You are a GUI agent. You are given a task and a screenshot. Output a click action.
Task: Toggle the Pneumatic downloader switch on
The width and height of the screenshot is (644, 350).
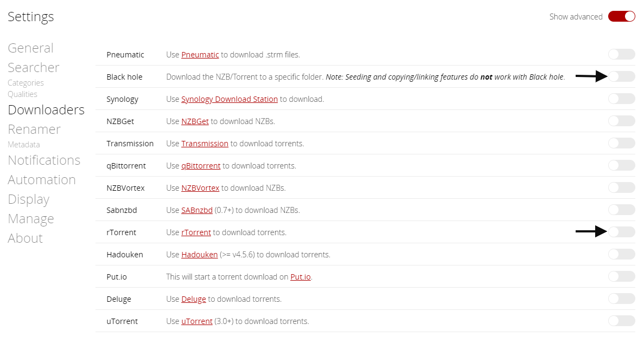click(x=621, y=54)
